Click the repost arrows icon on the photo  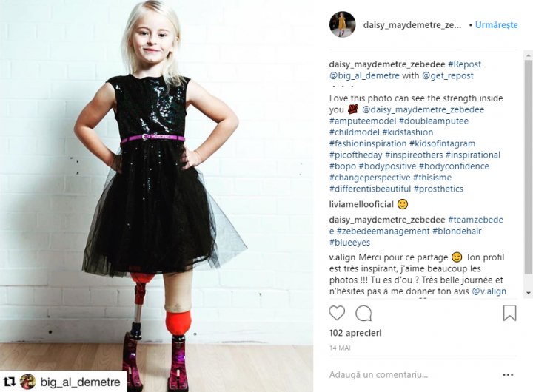10,382
